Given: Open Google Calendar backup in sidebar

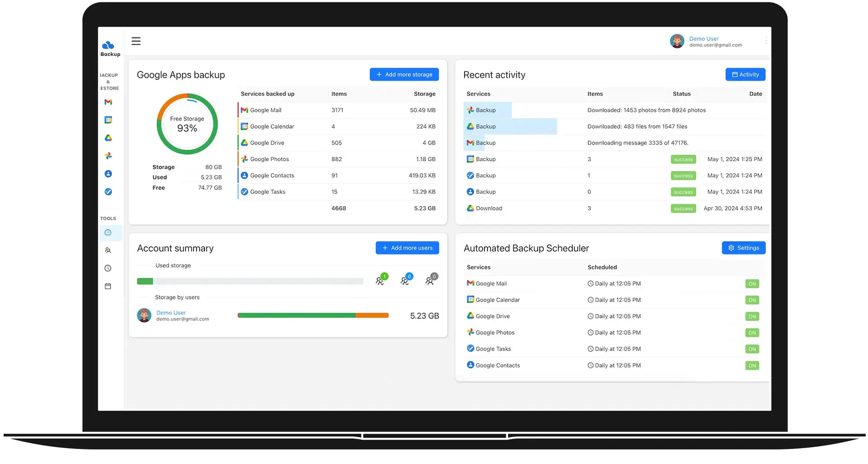Looking at the screenshot, I should tap(108, 120).
